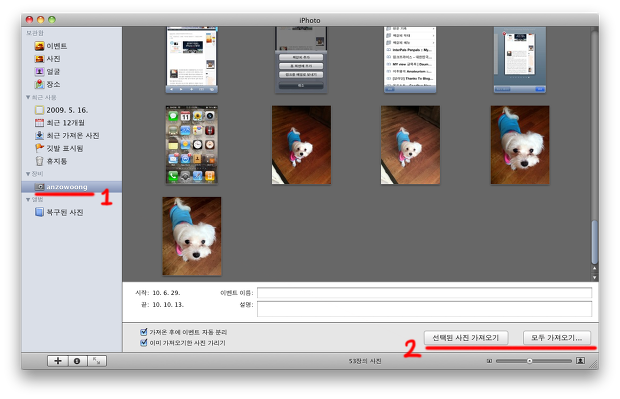
Task: Open the 복구된 사진 album icon
Action: click(x=39, y=212)
